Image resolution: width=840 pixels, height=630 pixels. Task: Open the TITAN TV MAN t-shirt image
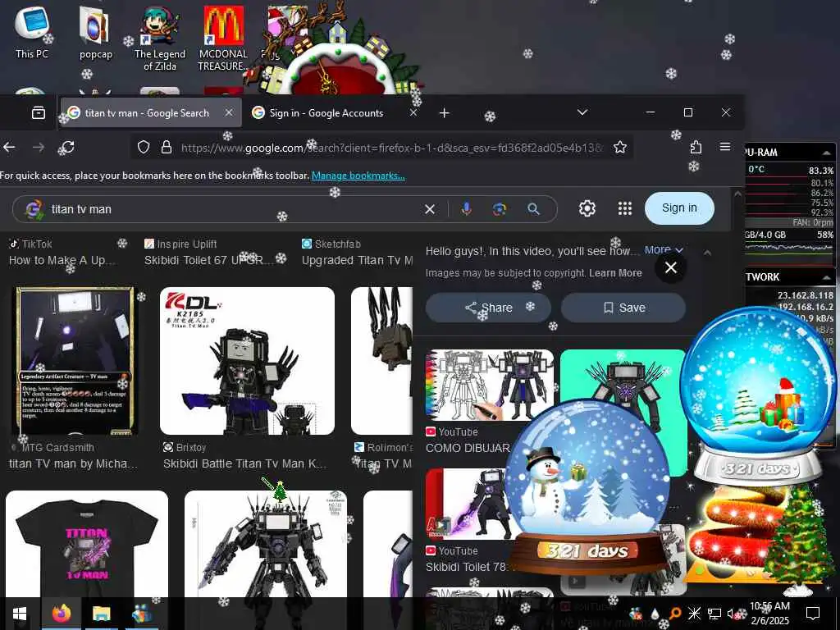87,544
